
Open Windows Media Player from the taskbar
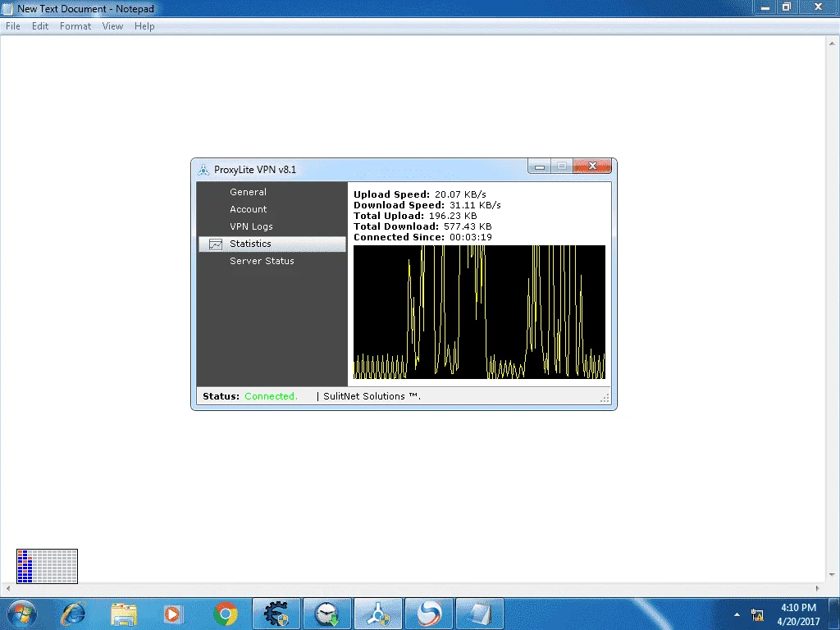(x=173, y=614)
